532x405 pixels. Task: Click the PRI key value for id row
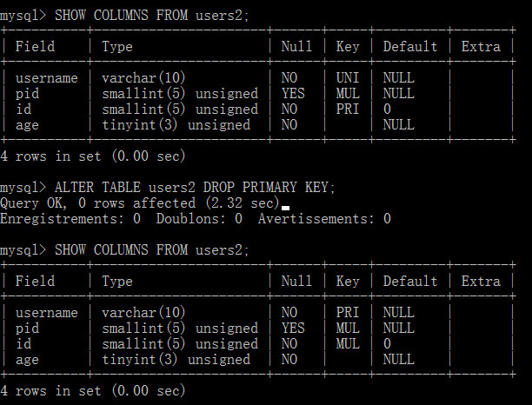(348, 109)
